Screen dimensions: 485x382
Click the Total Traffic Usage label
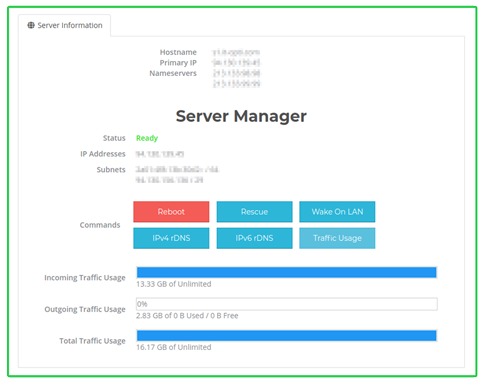coord(92,341)
